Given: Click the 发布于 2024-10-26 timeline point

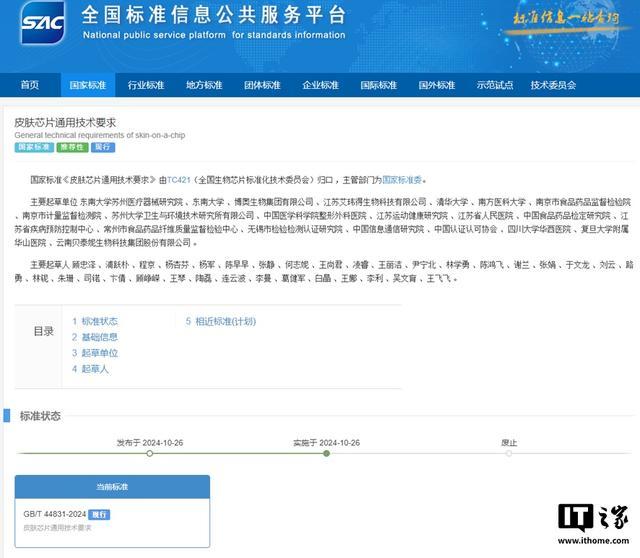Looking at the screenshot, I should pyautogui.click(x=150, y=453).
